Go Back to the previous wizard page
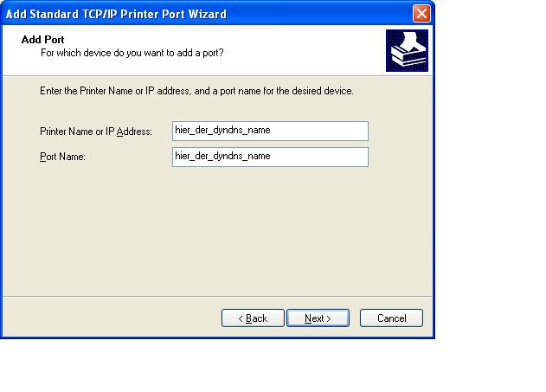546x392 pixels. click(252, 318)
